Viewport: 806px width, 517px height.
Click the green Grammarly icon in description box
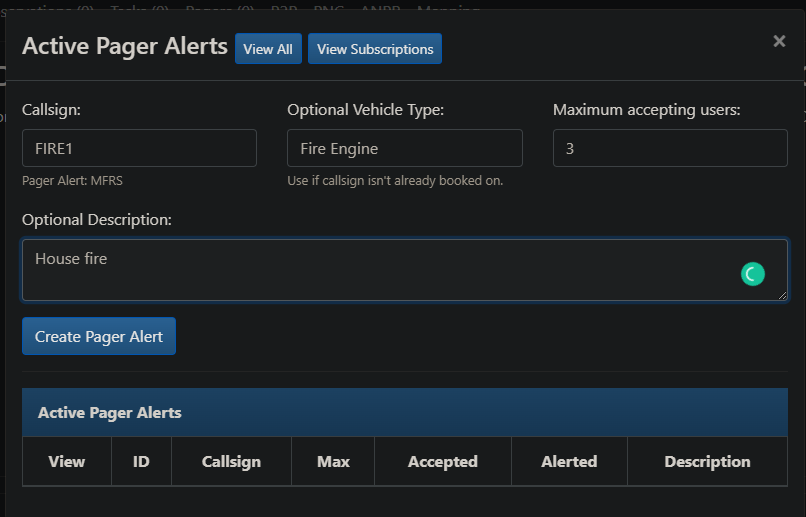pos(752,274)
